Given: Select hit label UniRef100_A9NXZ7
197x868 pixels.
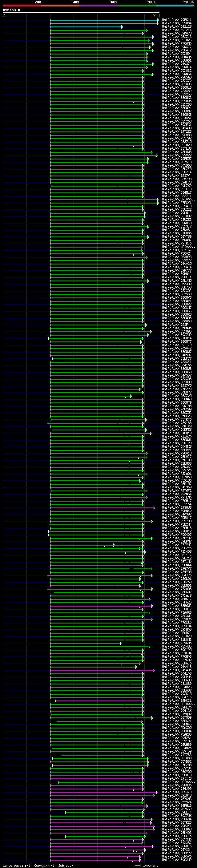Looking at the screenshot, I should click(176, 47).
